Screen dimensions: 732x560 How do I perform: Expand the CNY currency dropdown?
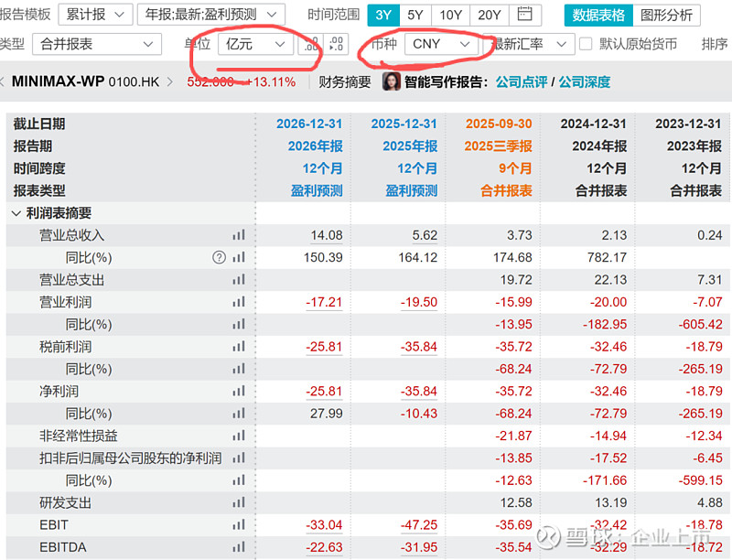[x=441, y=44]
